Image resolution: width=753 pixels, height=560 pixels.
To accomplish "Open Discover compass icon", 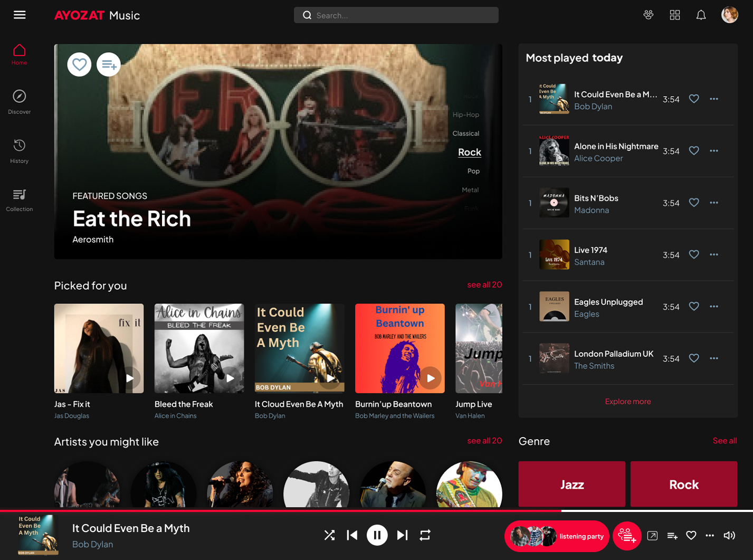I will [20, 96].
